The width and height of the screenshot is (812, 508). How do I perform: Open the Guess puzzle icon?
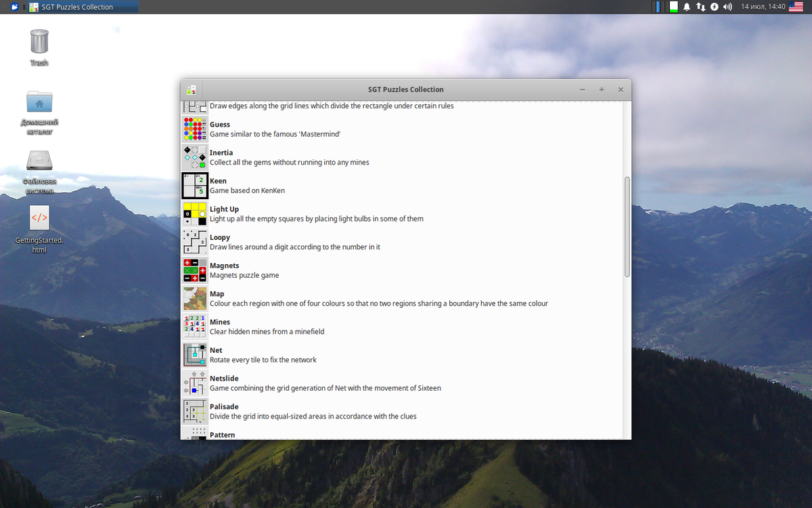[195, 129]
